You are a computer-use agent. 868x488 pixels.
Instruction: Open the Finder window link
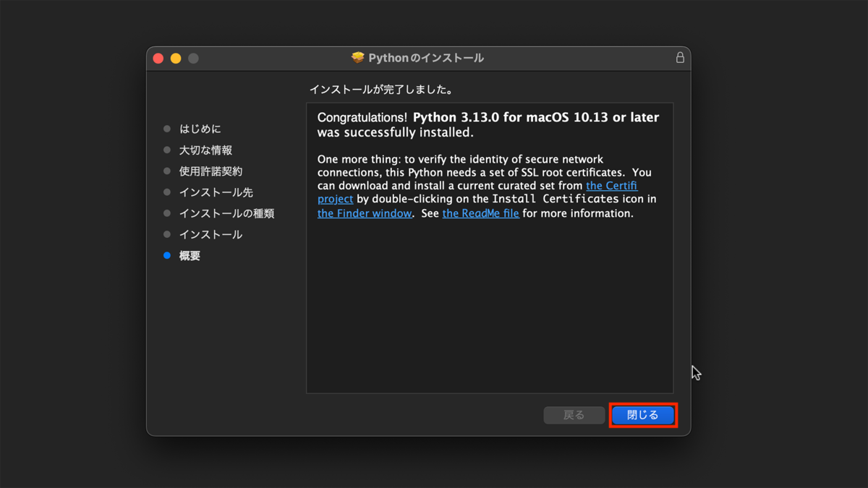(x=365, y=213)
